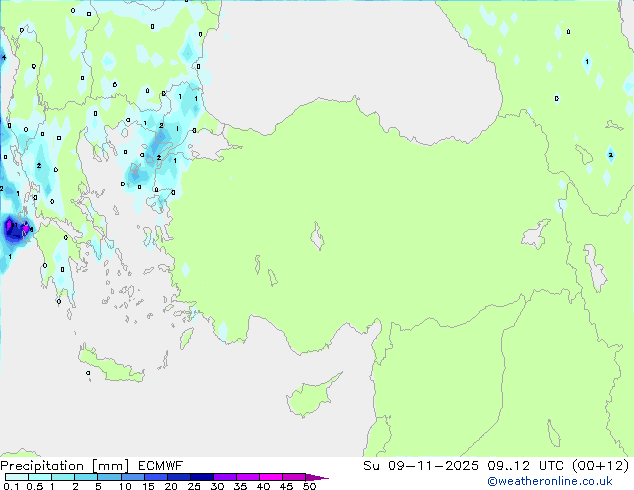634x490 pixels.
Task: Click the legend value "0.5"
Action: point(34,486)
